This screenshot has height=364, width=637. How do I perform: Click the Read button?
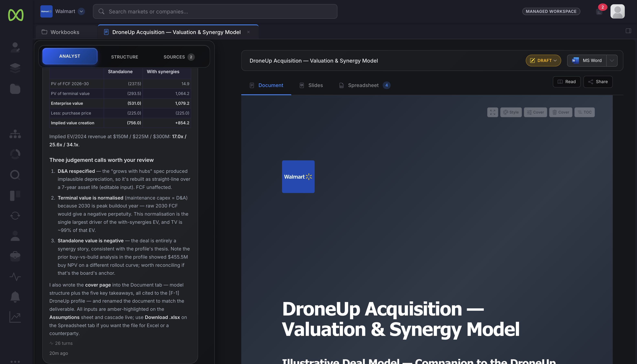tap(566, 82)
